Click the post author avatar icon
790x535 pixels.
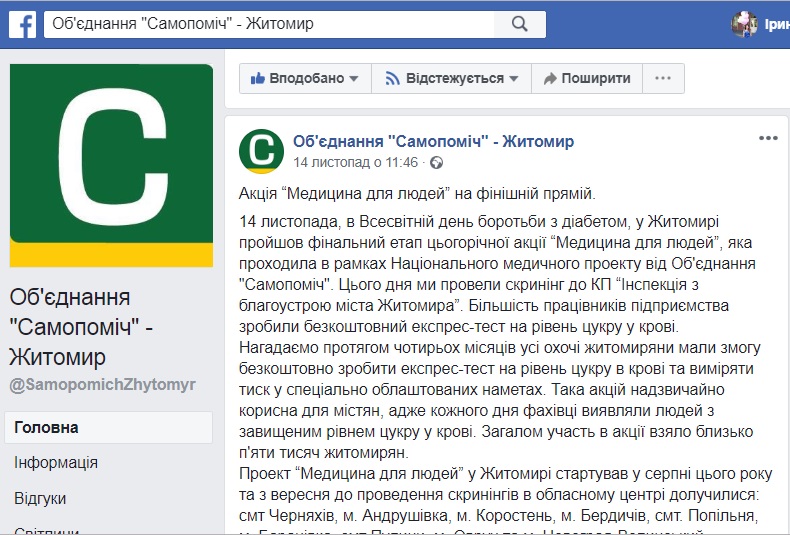point(261,151)
